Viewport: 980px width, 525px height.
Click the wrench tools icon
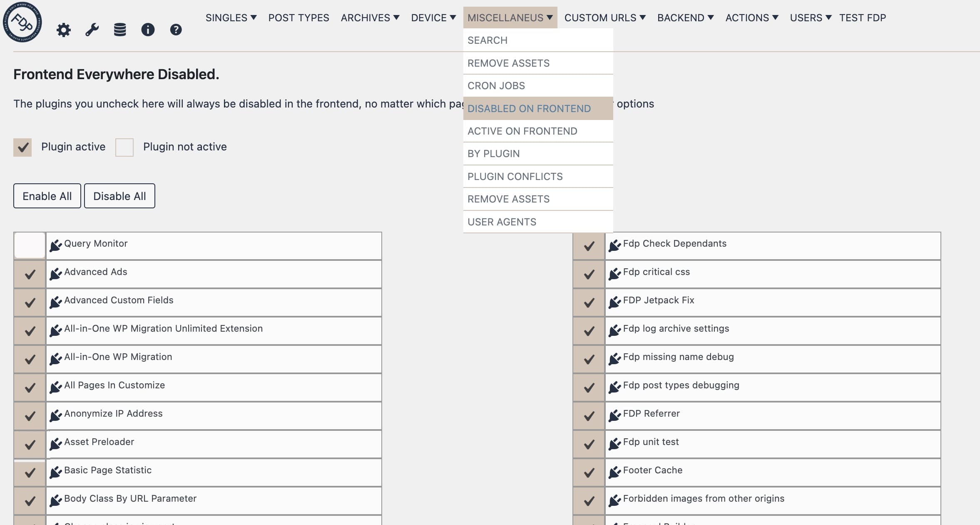pos(92,30)
